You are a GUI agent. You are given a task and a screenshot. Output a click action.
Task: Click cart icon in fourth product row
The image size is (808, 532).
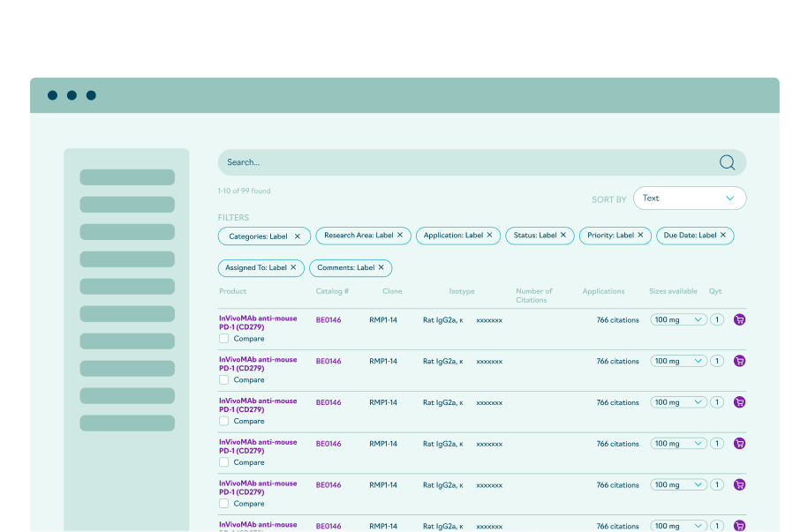coord(739,444)
